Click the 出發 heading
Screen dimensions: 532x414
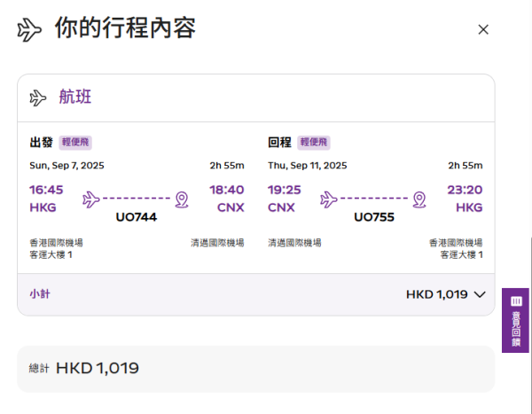[x=41, y=142]
